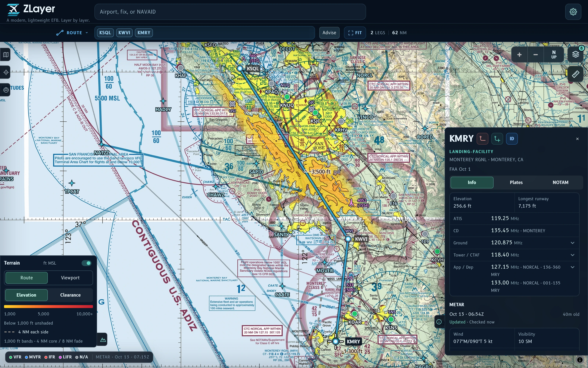Viewport: 588px width, 368px height.
Task: Switch Terrain shading to Clearance
Action: coord(70,295)
